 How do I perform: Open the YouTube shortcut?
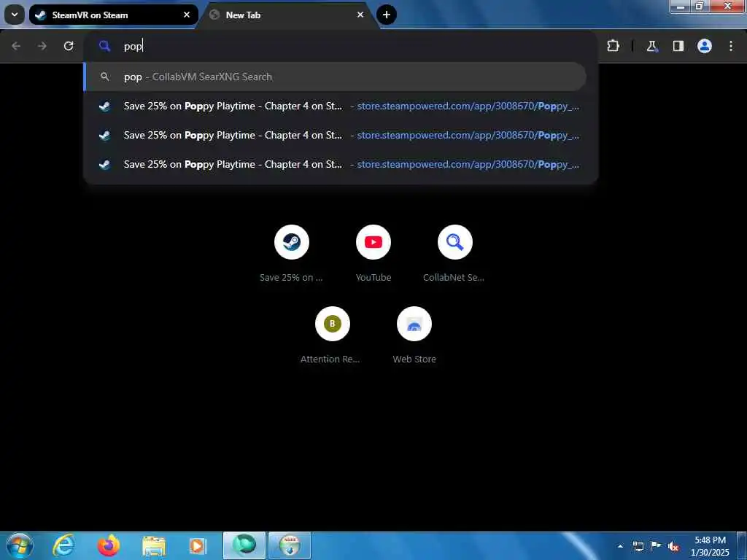[x=373, y=242]
